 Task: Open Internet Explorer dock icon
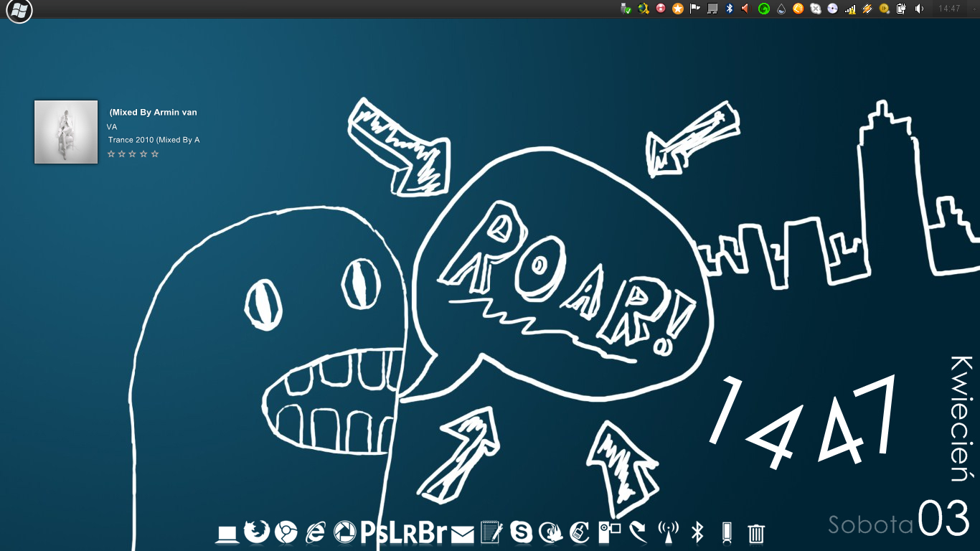315,532
